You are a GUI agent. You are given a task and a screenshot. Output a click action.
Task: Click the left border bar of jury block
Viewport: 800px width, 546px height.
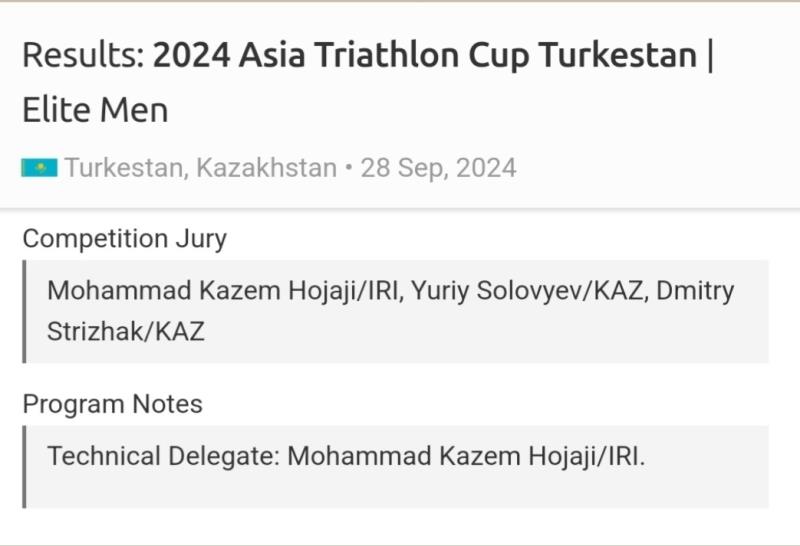point(24,312)
